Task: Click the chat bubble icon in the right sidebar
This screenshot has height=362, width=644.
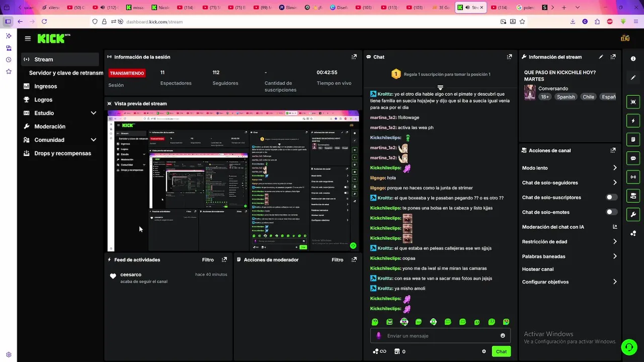Action: point(633,158)
